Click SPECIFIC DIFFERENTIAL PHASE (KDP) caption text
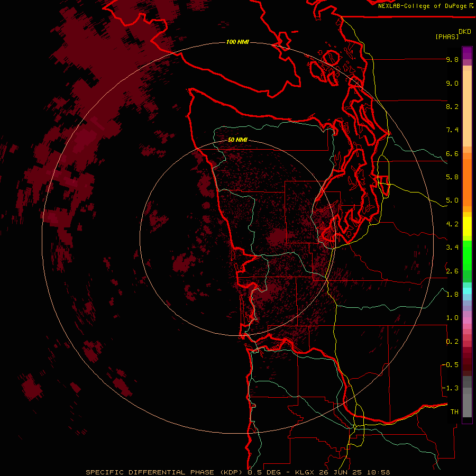Screen dimensions: 476x476 [164, 472]
